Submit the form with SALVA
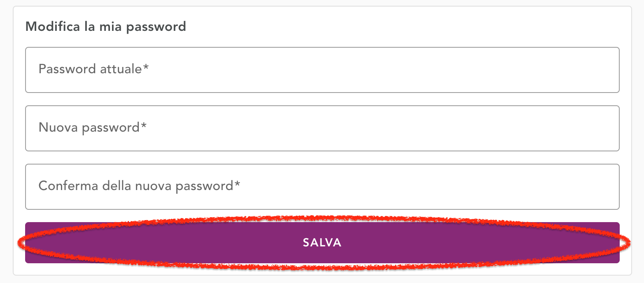 pos(322,243)
